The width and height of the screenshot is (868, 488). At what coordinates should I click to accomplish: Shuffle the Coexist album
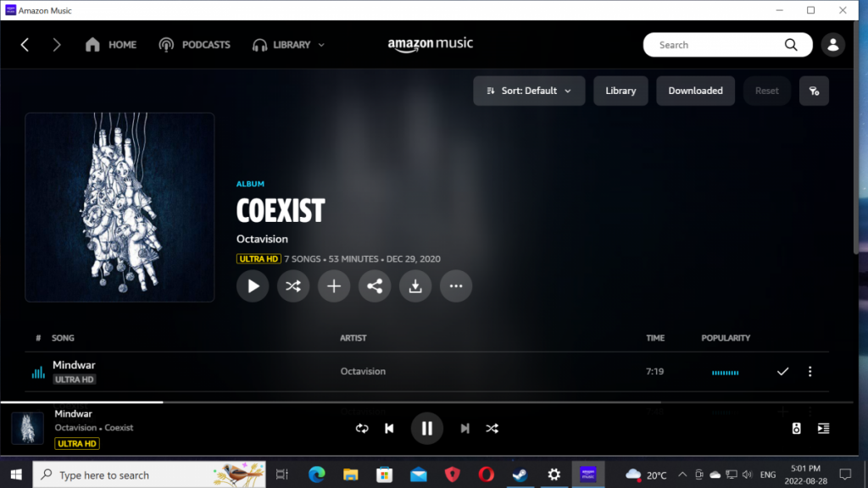click(293, 286)
